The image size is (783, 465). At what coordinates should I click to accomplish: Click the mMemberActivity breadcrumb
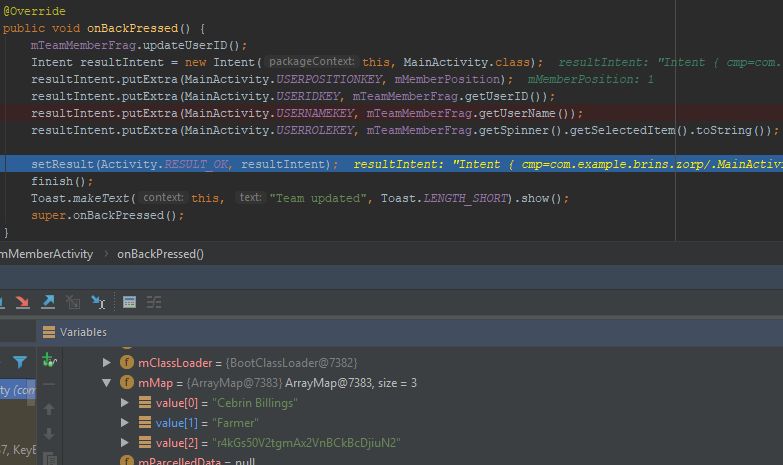coord(46,254)
